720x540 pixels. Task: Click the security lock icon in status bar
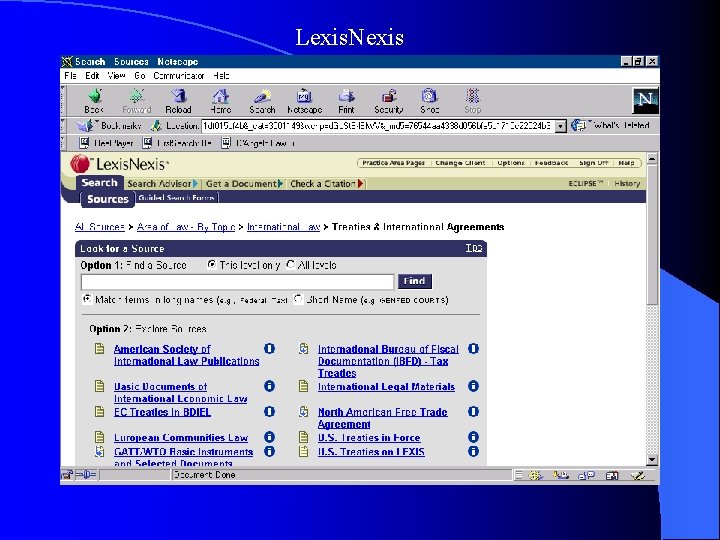(67, 475)
